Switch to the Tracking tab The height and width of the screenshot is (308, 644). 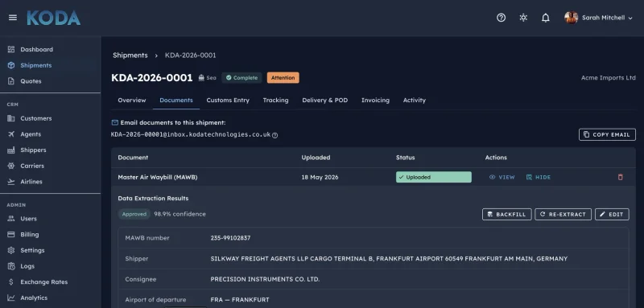[275, 100]
